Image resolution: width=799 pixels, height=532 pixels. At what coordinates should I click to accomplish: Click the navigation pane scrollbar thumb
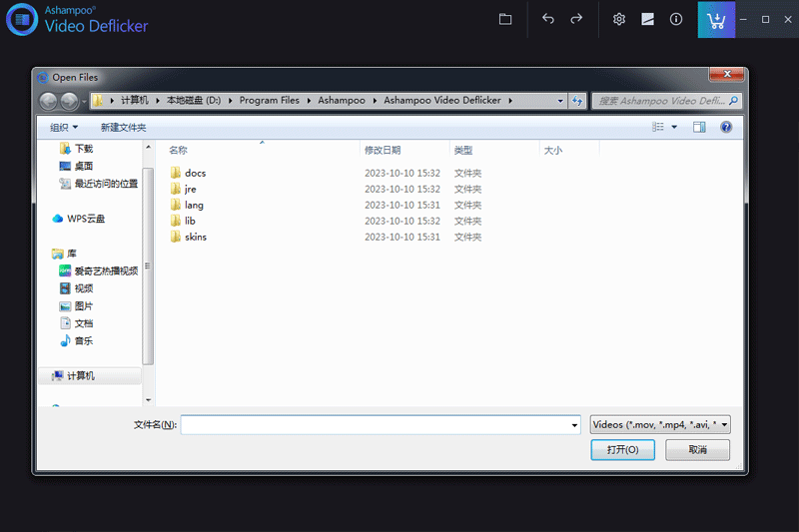(148, 266)
